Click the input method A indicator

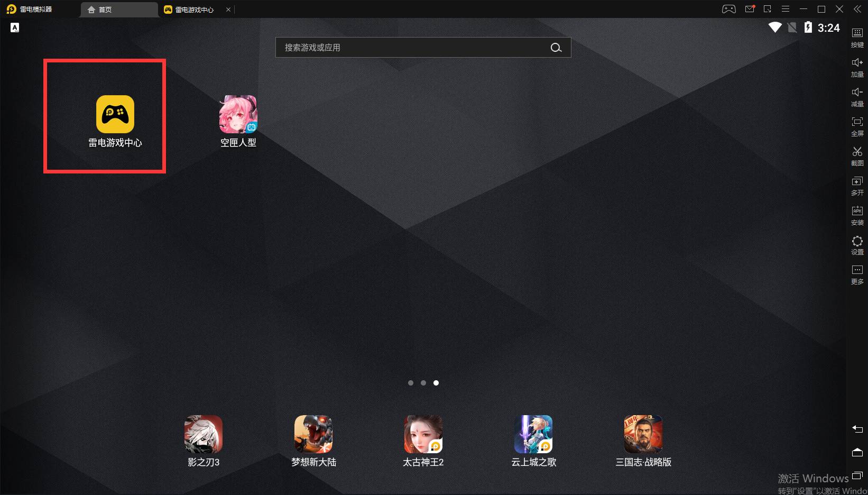click(x=15, y=27)
